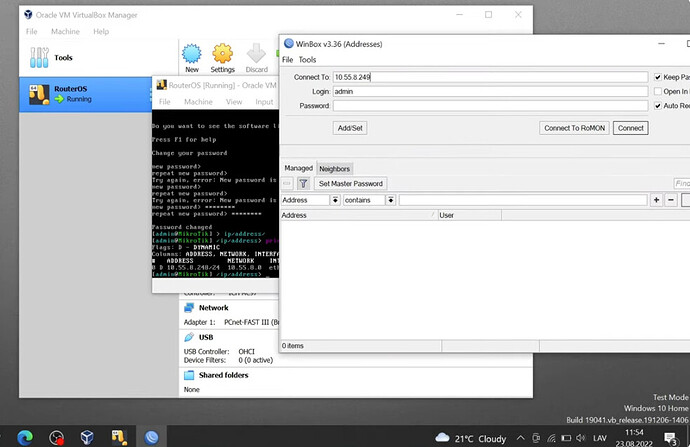Click New VM icon in VirtualBox toolbar

click(x=192, y=54)
